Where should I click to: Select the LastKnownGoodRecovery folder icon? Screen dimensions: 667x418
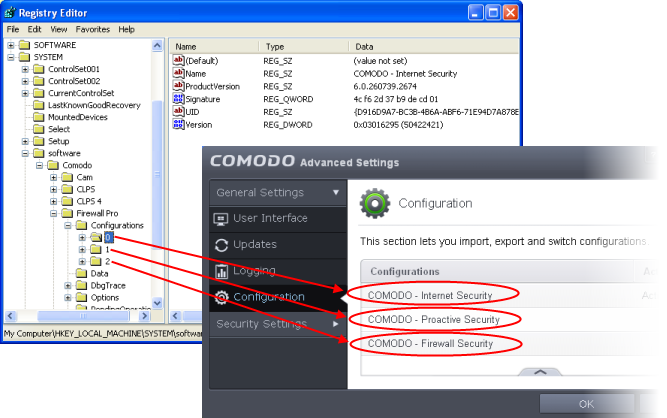[x=39, y=105]
